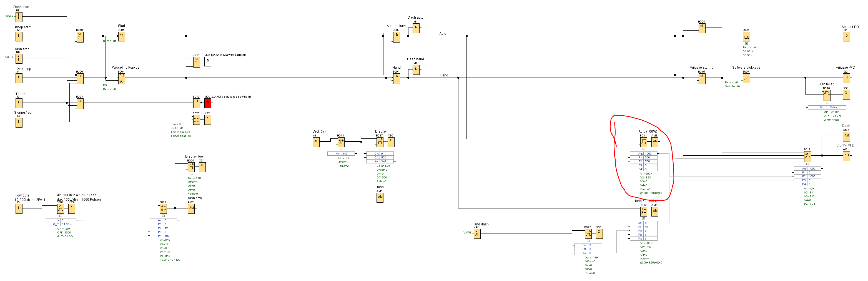868x281 pixels.
Task: Select the B025 analog threshold block
Action: [588, 233]
